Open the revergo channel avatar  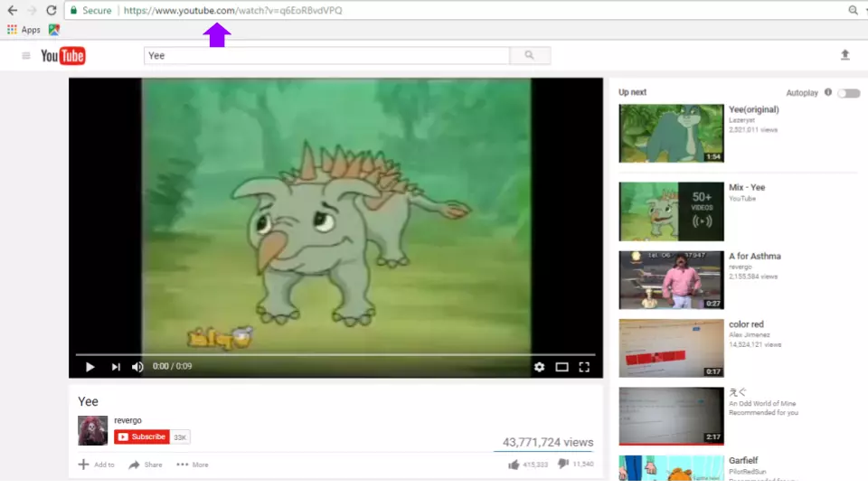[92, 430]
